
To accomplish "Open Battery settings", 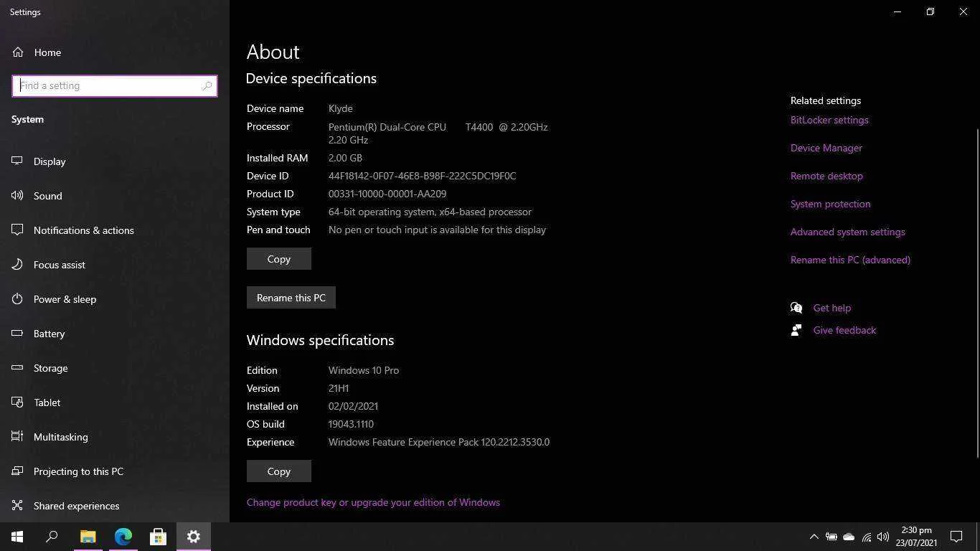I will tap(115, 334).
